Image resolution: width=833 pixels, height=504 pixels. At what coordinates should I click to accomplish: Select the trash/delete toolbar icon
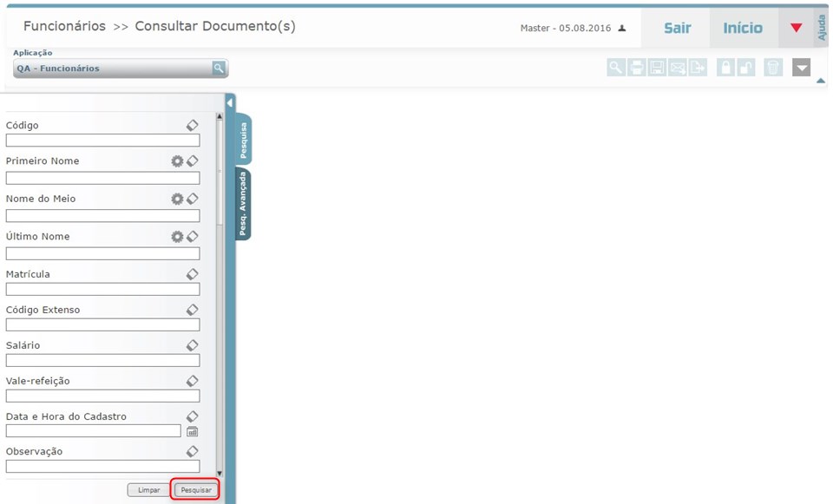pyautogui.click(x=772, y=67)
